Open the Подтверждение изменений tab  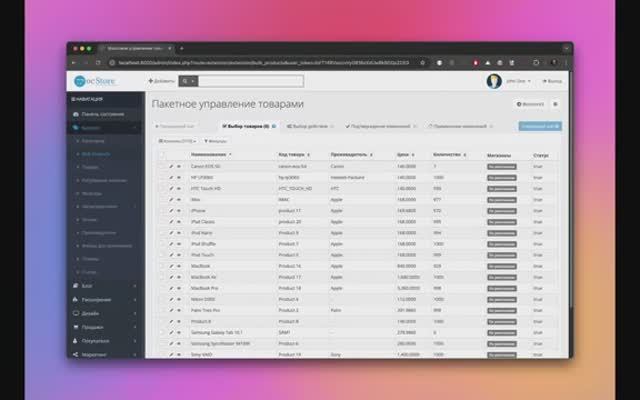tap(380, 126)
